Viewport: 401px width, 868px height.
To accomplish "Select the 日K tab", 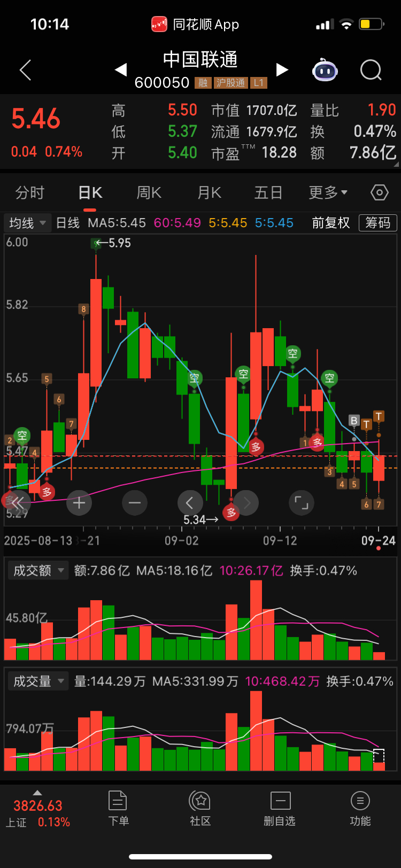I will (x=90, y=192).
